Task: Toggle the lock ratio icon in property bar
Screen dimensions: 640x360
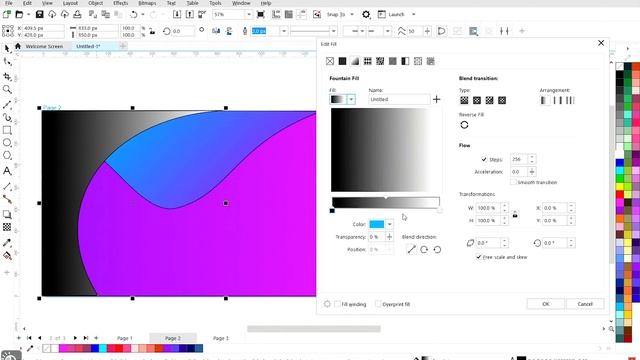Action: [x=152, y=31]
